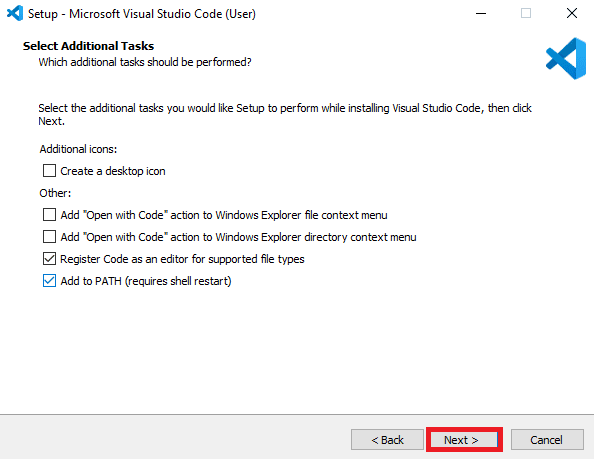Click 'Which additional tasks should be performed?' text

pos(145,62)
